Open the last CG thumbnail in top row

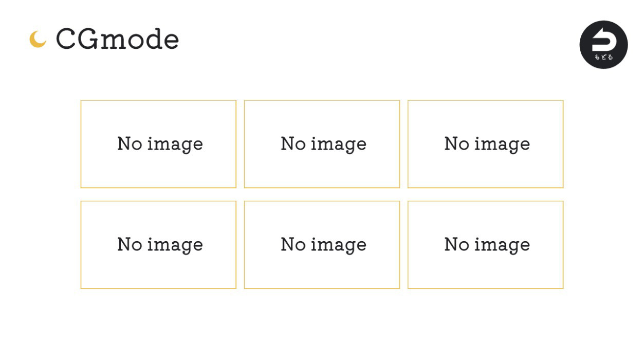[x=485, y=144]
